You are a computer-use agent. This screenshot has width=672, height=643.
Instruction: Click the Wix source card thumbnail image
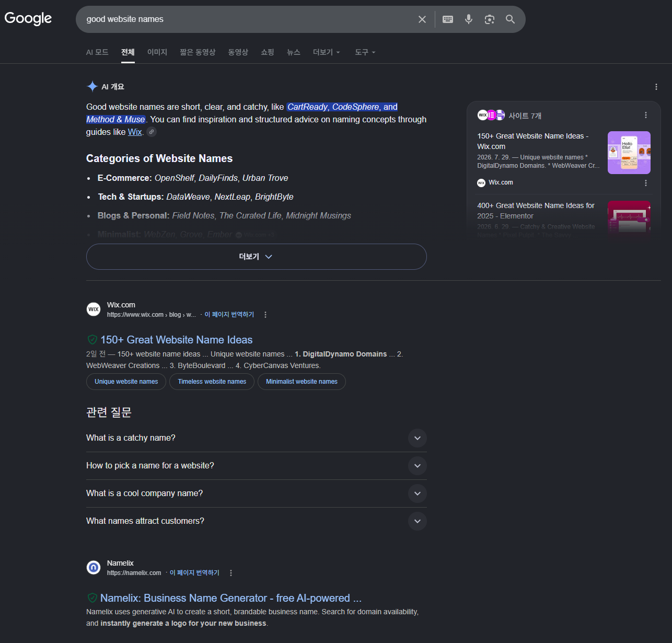pos(629,153)
